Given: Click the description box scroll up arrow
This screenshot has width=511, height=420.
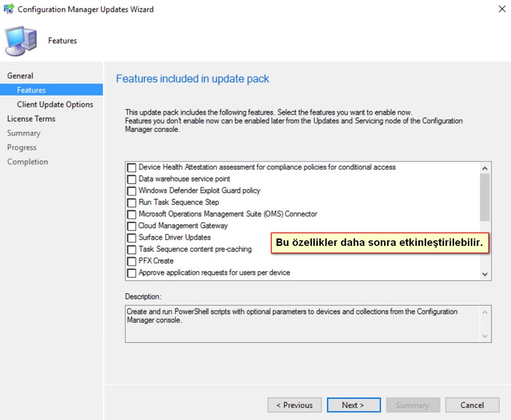Looking at the screenshot, I should [x=484, y=312].
